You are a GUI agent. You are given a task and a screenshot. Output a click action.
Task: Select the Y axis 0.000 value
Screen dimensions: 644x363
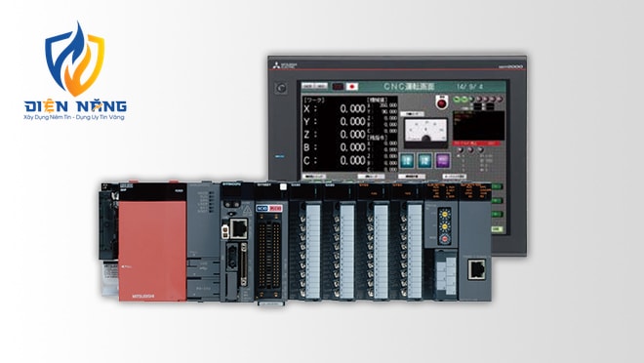point(352,122)
